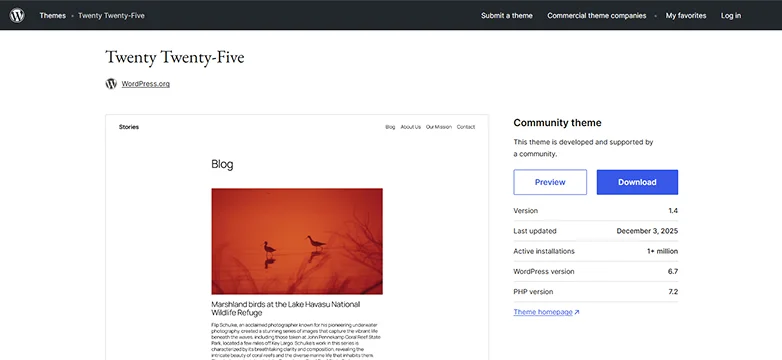Click Stories site title in preview
The width and height of the screenshot is (782, 360).
pos(129,127)
